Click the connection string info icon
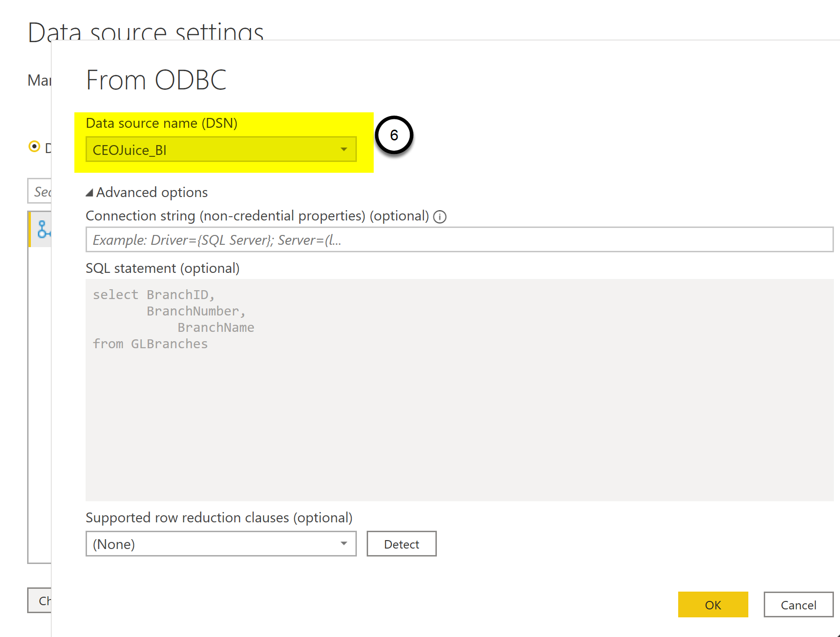Image resolution: width=840 pixels, height=637 pixels. [440, 217]
